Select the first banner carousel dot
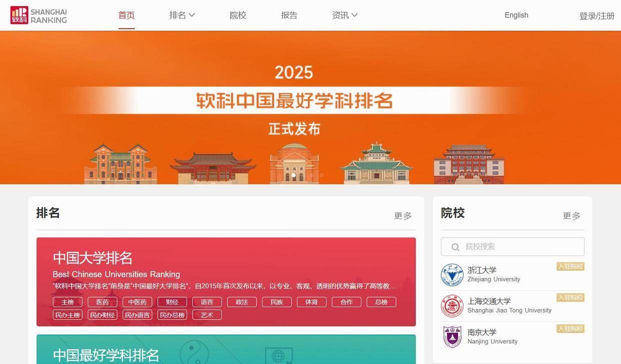 (x=293, y=175)
